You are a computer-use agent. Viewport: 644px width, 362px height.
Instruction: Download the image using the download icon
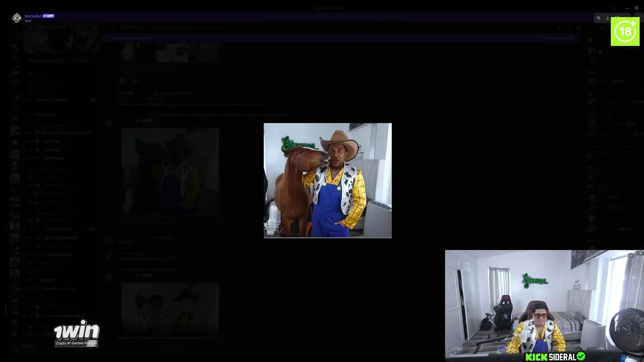(607, 18)
